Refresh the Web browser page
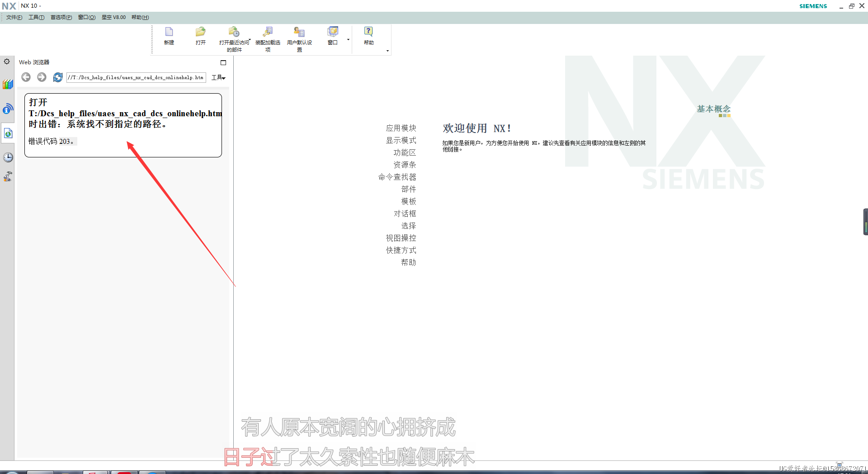Screen dimensions: 868x474 (58, 77)
